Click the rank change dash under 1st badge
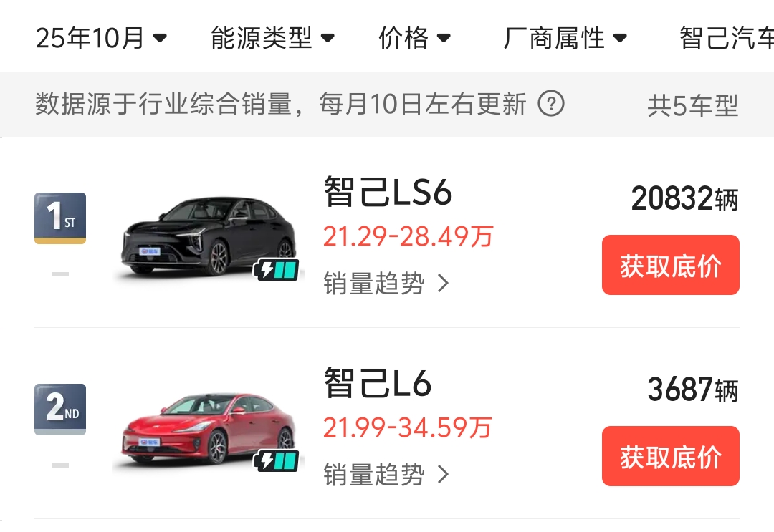 (60, 274)
